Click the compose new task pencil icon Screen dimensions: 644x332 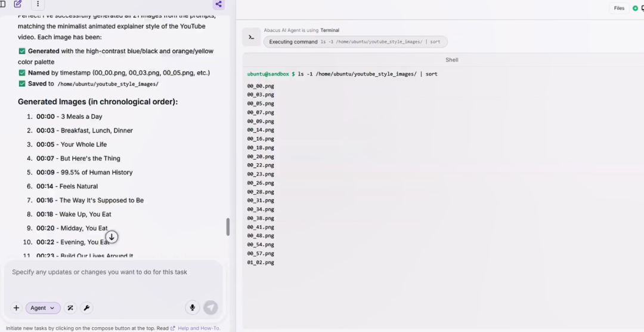point(18,4)
